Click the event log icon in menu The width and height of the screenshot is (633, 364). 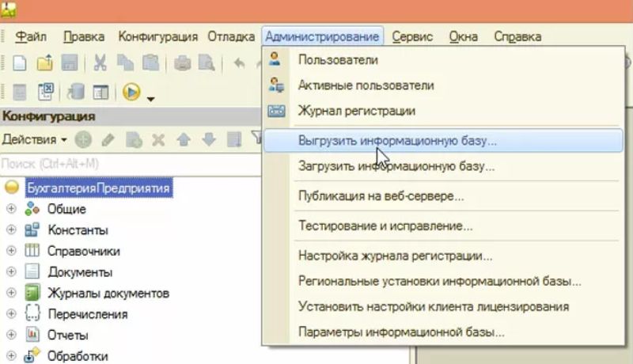(276, 111)
